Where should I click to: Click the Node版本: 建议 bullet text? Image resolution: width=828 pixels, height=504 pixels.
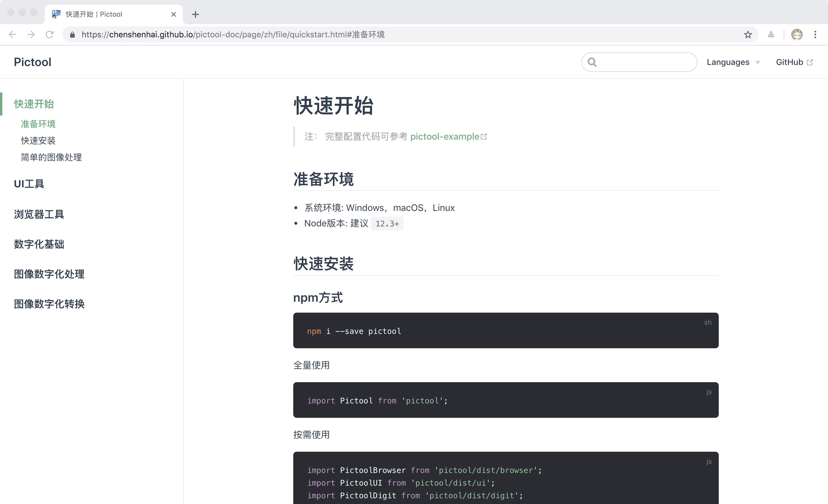[x=336, y=223]
